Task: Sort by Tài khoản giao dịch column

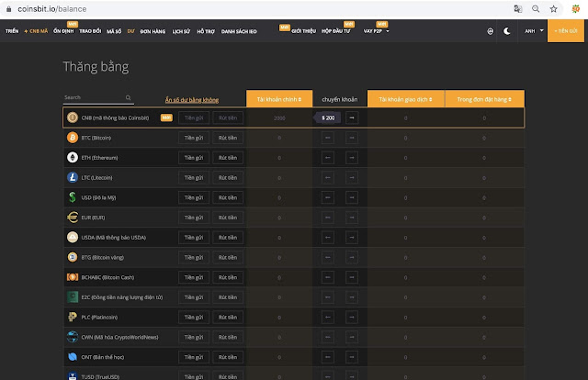Action: [x=406, y=99]
